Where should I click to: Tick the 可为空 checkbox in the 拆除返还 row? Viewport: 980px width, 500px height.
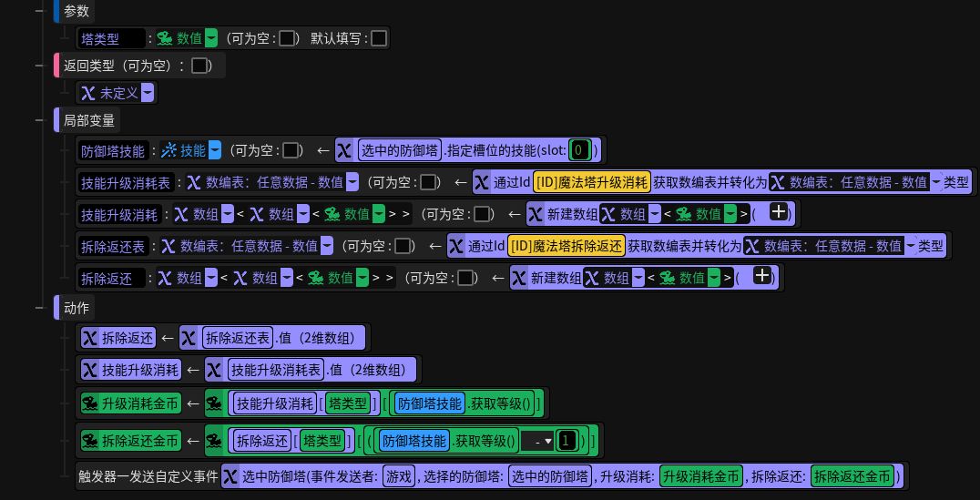[x=465, y=278]
